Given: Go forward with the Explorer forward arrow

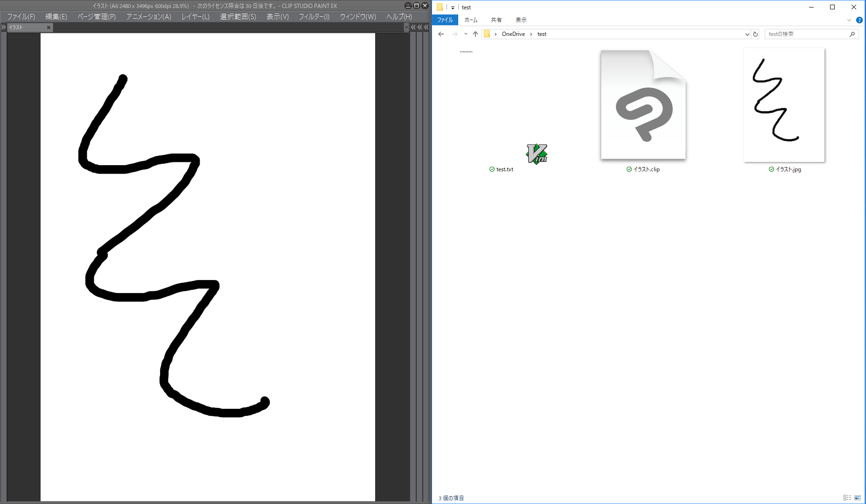Looking at the screenshot, I should point(454,34).
